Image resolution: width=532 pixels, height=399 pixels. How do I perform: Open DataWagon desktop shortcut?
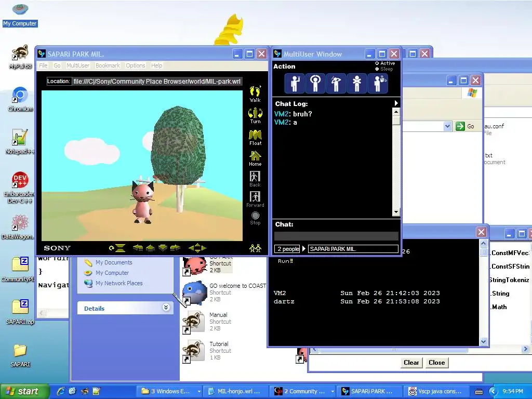[19, 227]
